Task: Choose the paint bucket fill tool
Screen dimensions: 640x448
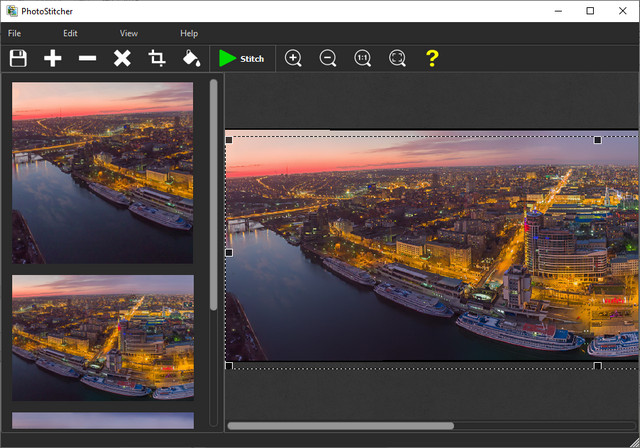Action: tap(191, 59)
